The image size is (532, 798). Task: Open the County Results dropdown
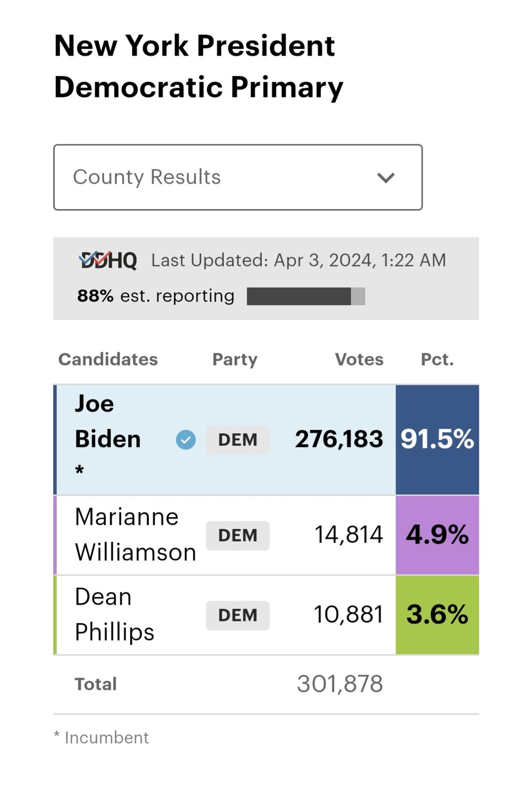(237, 177)
